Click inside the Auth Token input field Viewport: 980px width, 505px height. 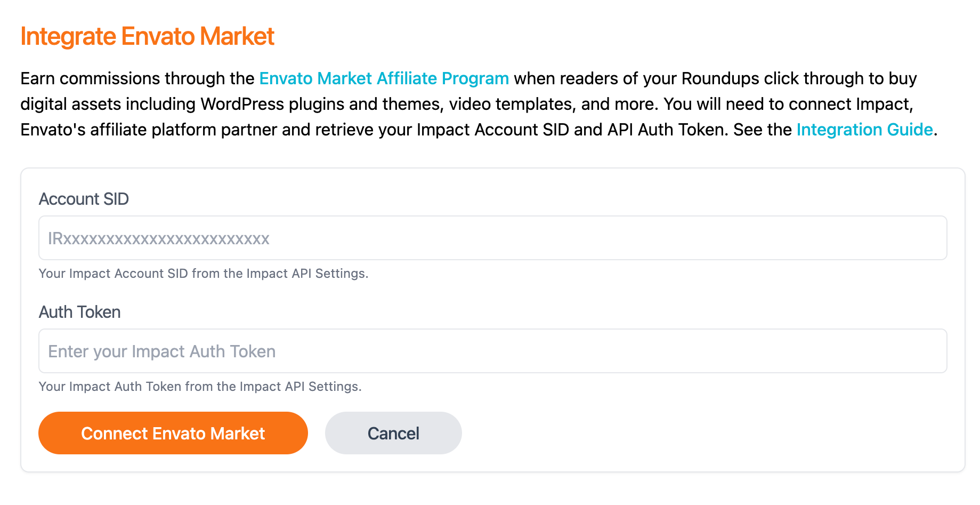click(373, 351)
